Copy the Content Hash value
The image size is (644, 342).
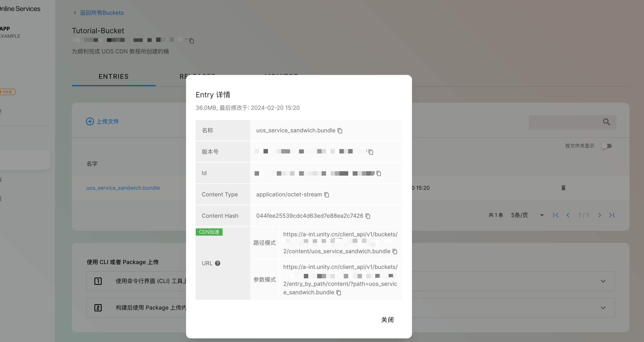[368, 216]
